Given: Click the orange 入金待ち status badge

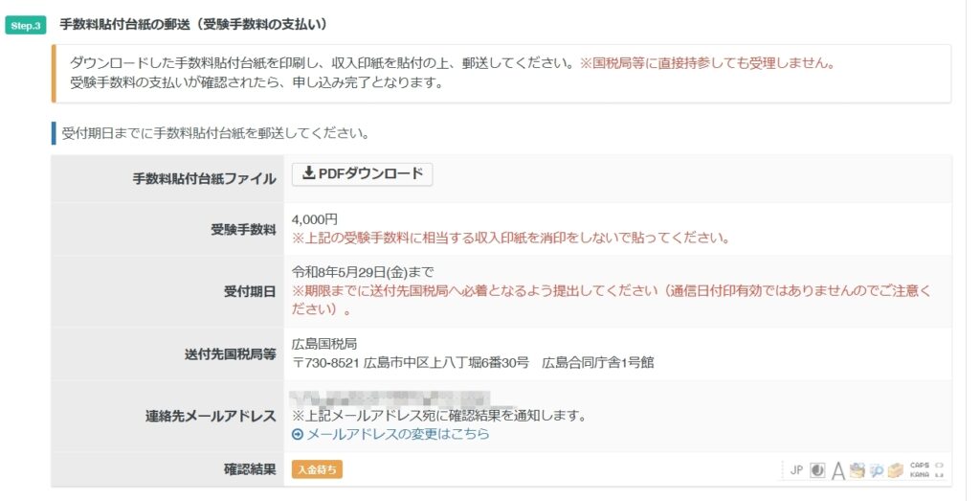Looking at the screenshot, I should coord(317,469).
